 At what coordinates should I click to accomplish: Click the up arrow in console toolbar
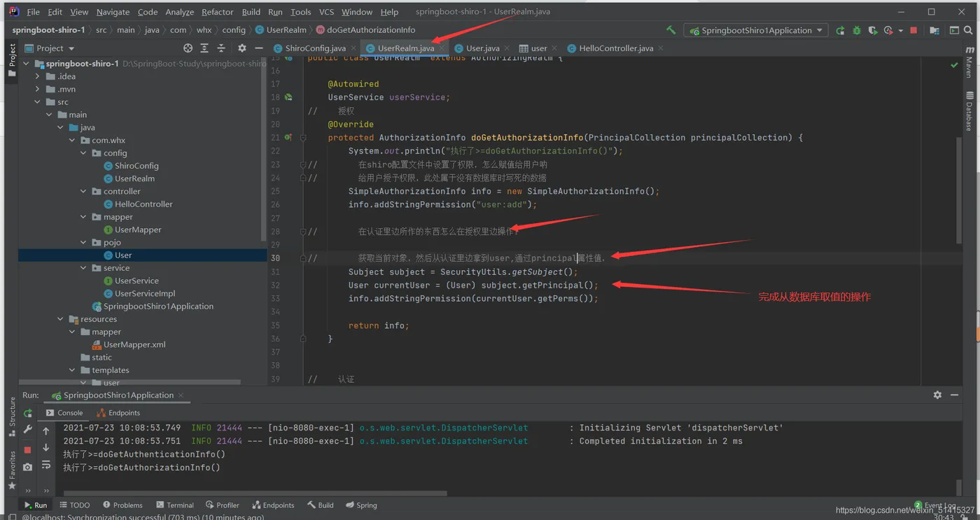click(x=46, y=431)
